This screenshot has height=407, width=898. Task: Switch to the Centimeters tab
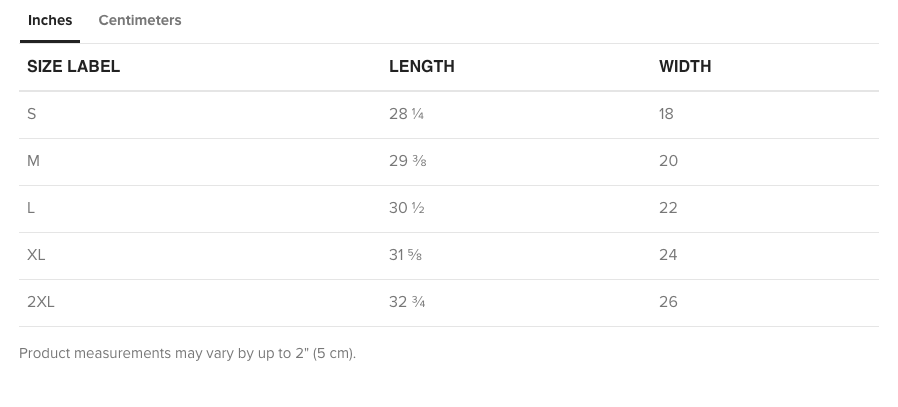coord(140,20)
